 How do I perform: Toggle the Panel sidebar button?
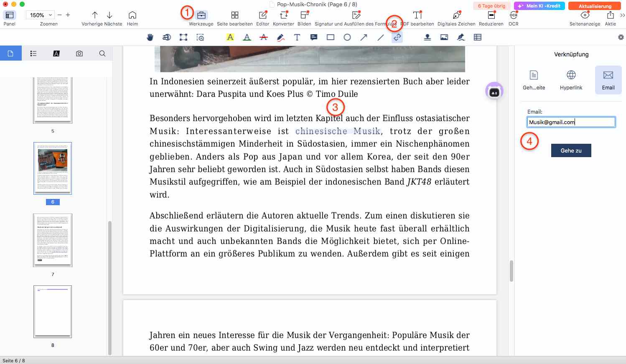[9, 15]
